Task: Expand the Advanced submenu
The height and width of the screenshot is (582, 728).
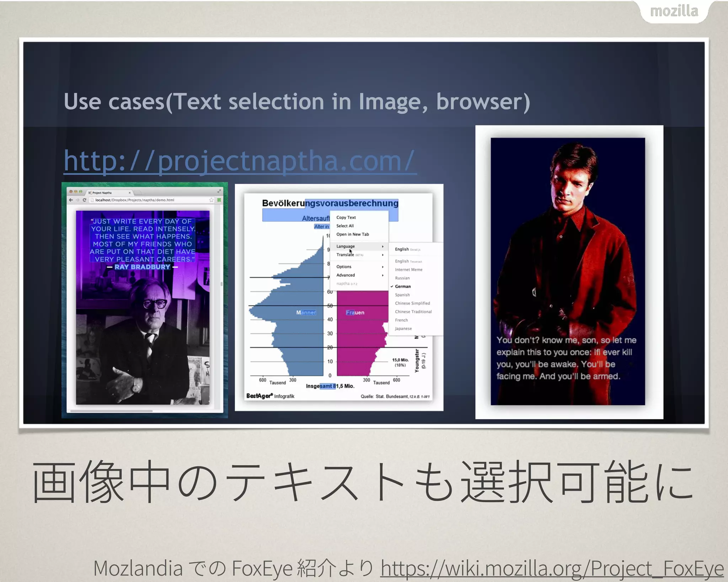Action: (359, 275)
